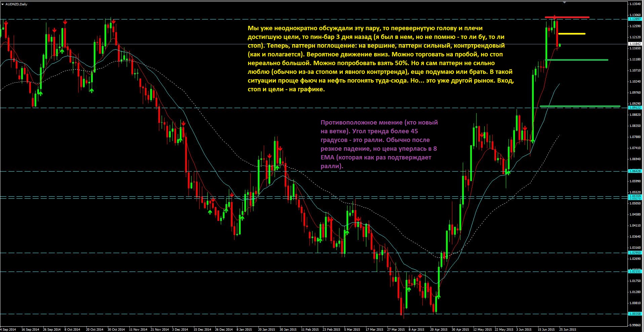Click the price scale value 1.01280
Viewport: 644px width, 332px height.
click(635, 292)
